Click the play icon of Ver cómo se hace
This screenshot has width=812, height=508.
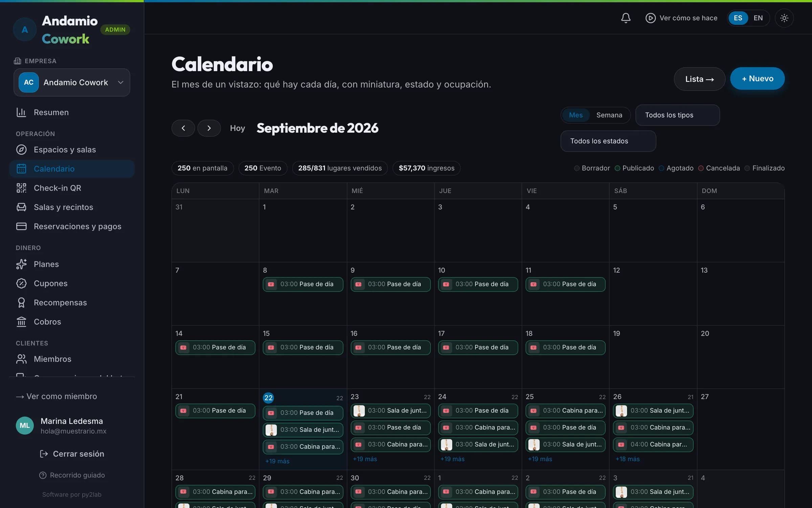click(x=650, y=18)
